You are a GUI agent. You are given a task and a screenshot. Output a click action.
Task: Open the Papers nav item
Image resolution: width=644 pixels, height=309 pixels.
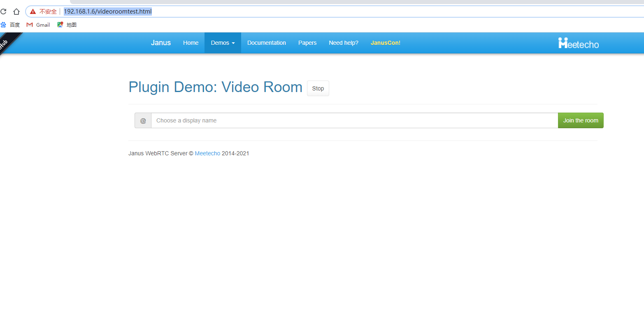[307, 43]
